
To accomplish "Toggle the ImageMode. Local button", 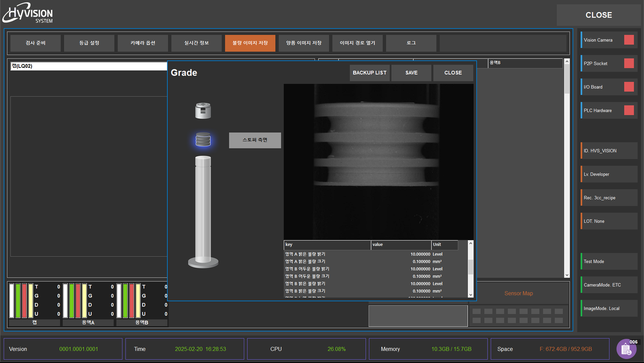I will (x=609, y=308).
